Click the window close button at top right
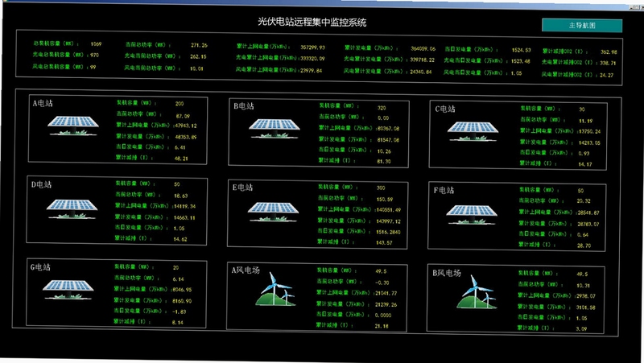644x363 pixels. pos(641,7)
